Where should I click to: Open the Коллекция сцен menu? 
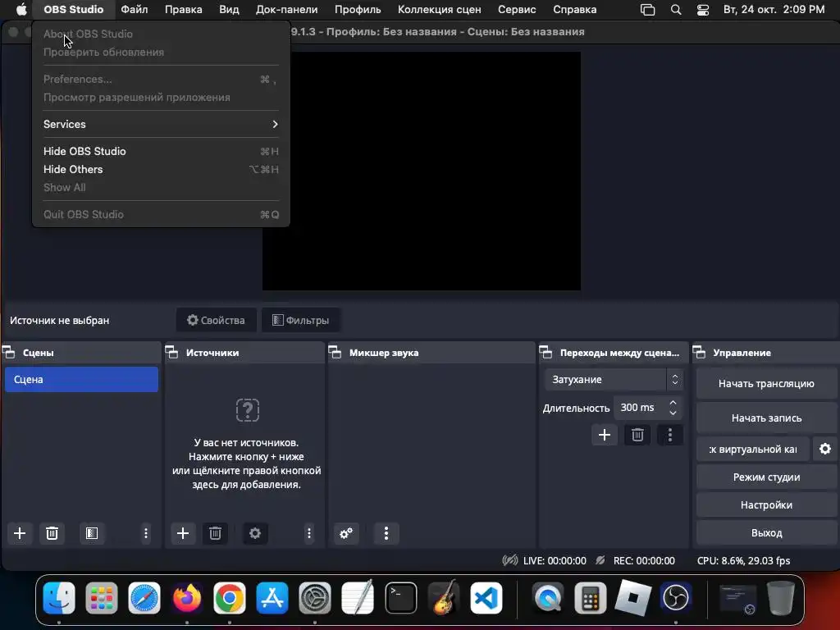pyautogui.click(x=440, y=10)
